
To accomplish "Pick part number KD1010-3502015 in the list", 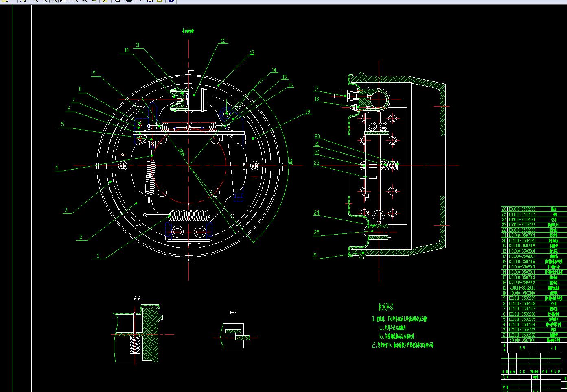I will pyautogui.click(x=522, y=267).
